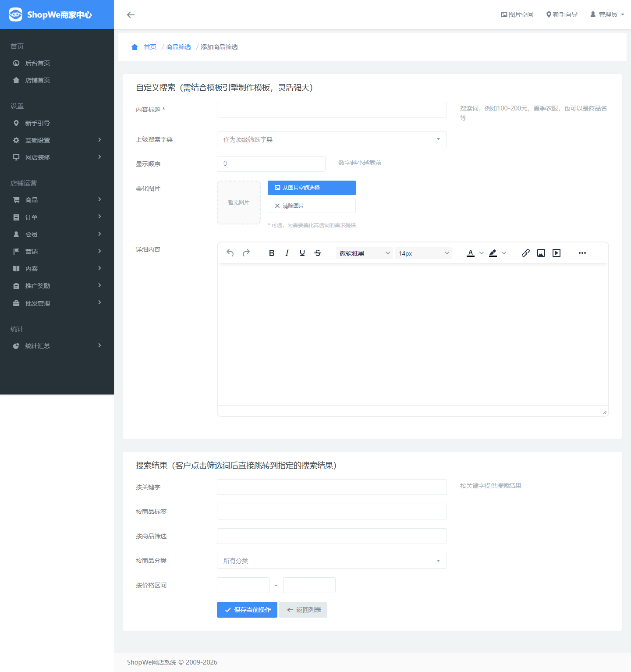Focus the maximum price input
This screenshot has width=631, height=672.
pos(309,585)
